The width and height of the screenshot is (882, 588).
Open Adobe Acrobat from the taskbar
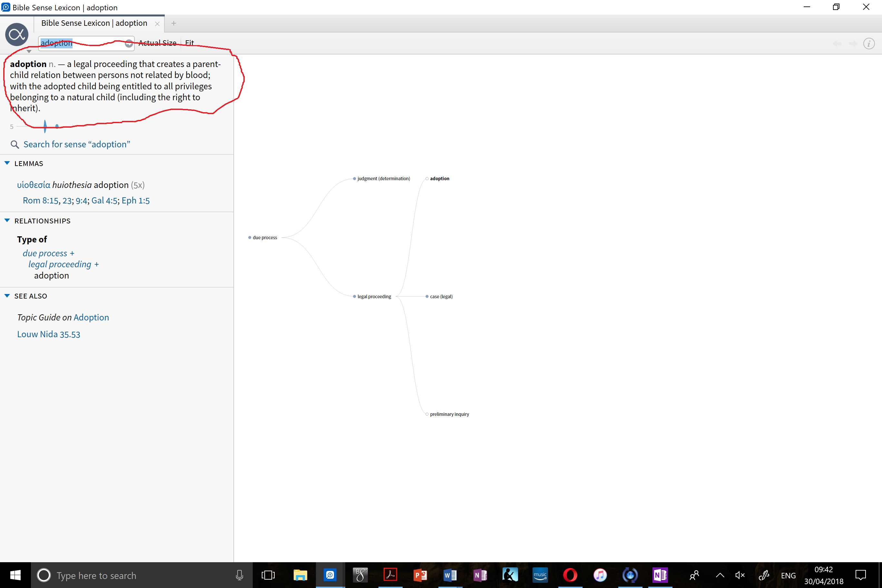[x=390, y=575]
